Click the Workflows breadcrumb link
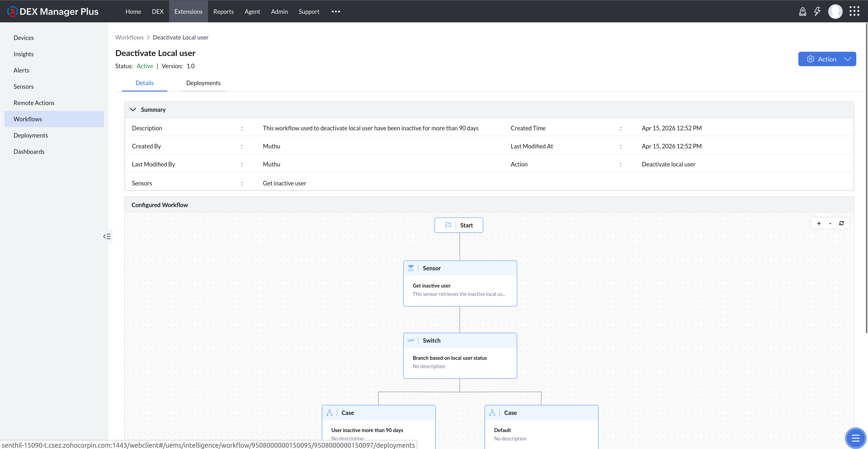The width and height of the screenshot is (868, 449). [x=129, y=37]
